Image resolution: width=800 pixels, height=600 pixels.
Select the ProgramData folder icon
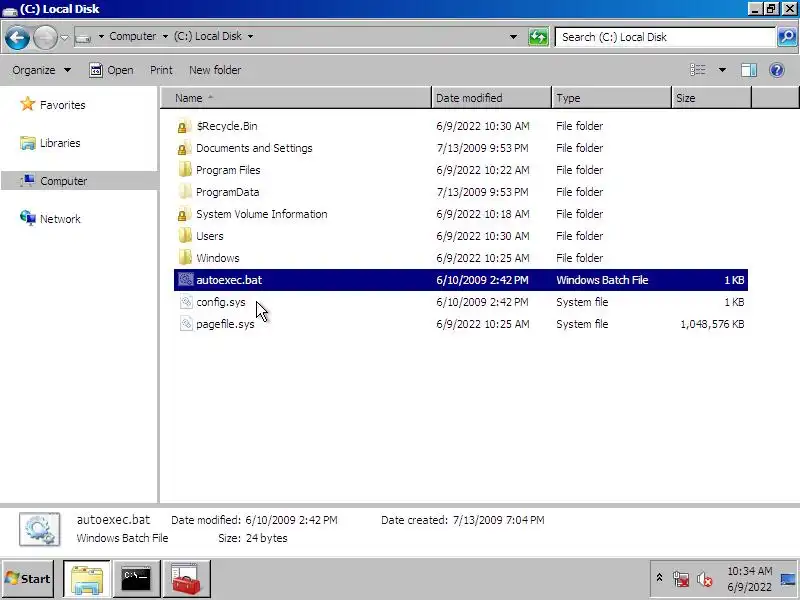click(x=185, y=192)
